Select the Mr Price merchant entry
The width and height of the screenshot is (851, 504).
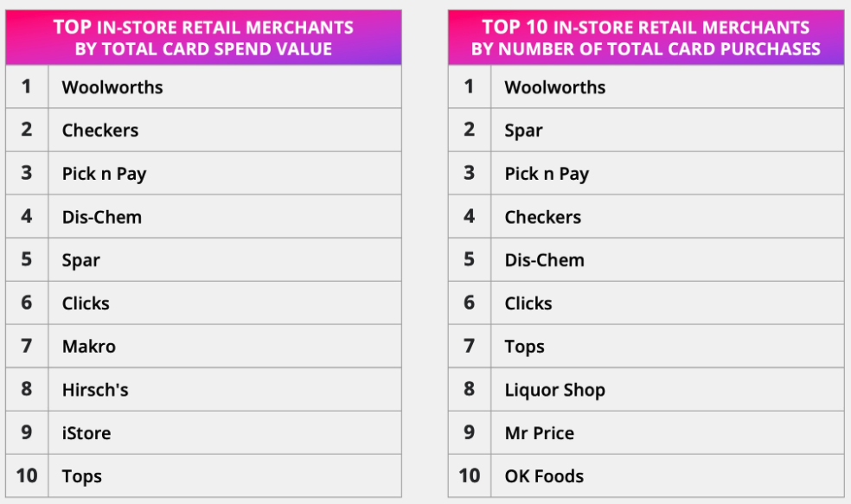540,433
